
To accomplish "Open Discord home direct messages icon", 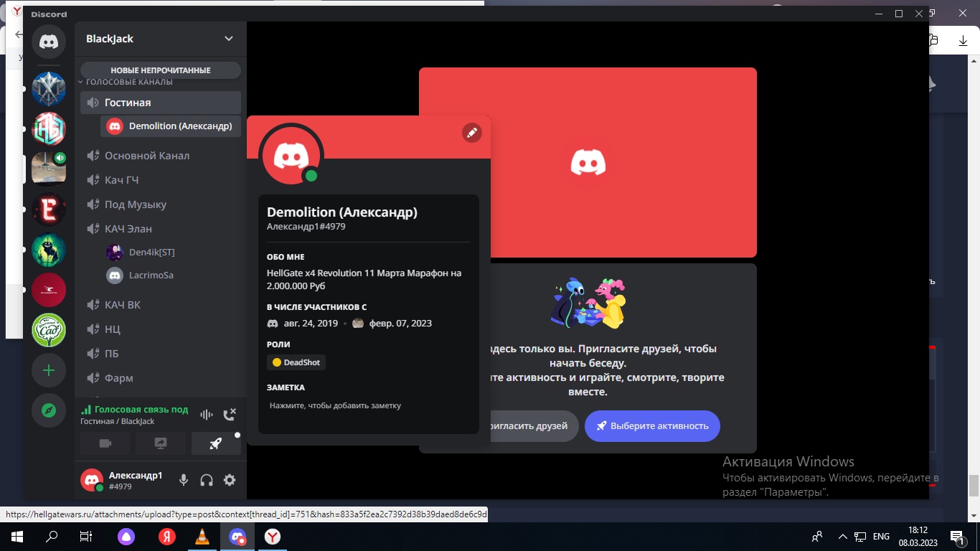I will pos(49,42).
